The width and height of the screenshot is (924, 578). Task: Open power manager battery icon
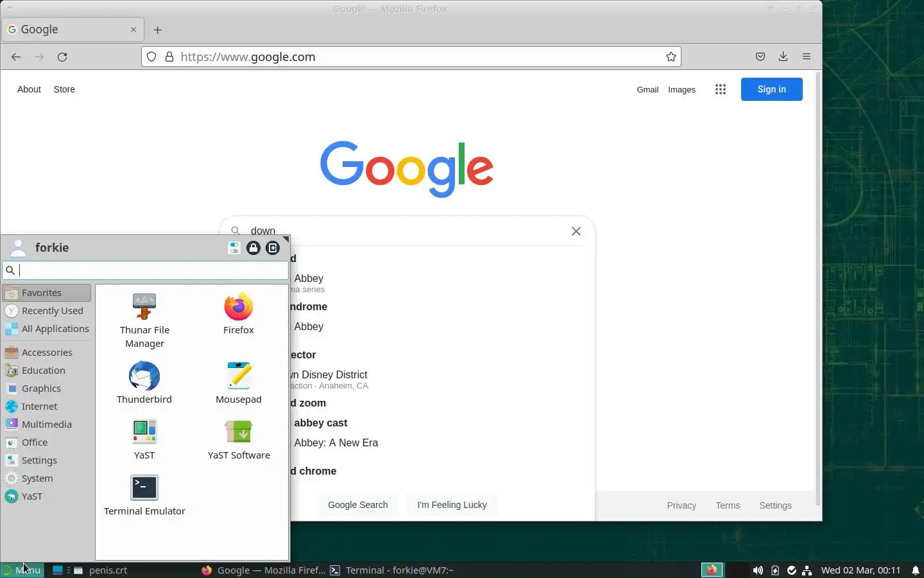775,570
